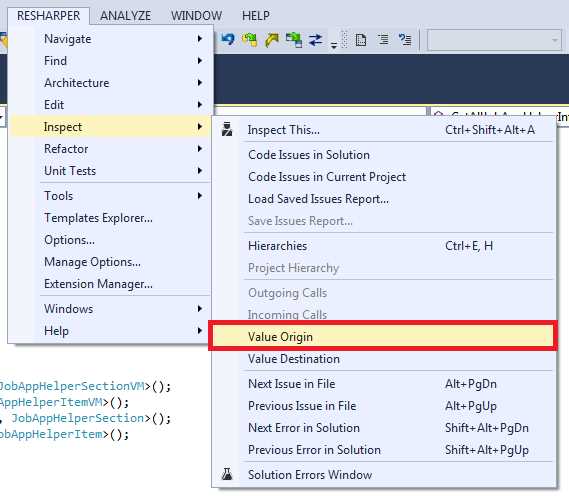569x500 pixels.
Task: Expand the Help submenu in ReSharper menu
Action: [111, 331]
